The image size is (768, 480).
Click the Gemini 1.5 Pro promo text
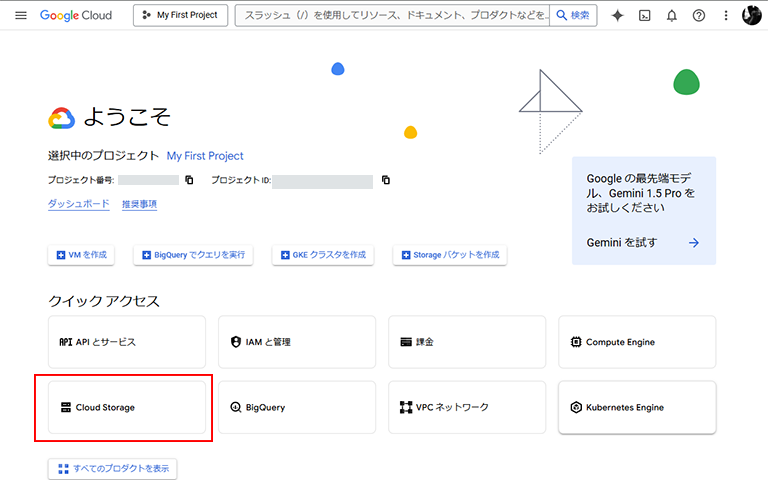click(x=640, y=193)
